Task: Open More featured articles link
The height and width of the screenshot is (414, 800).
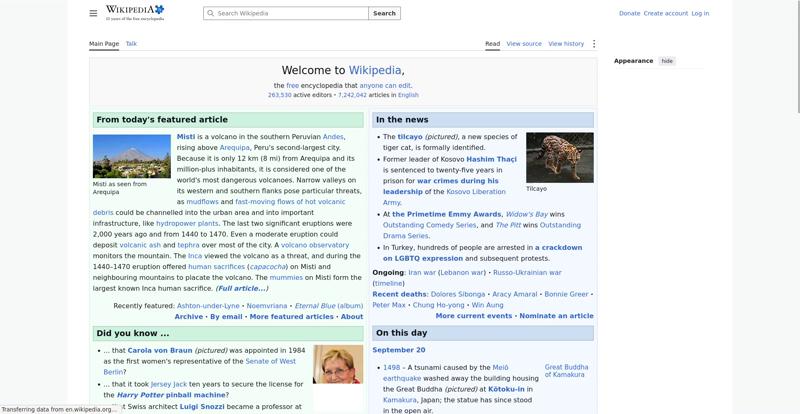Action: pos(291,316)
